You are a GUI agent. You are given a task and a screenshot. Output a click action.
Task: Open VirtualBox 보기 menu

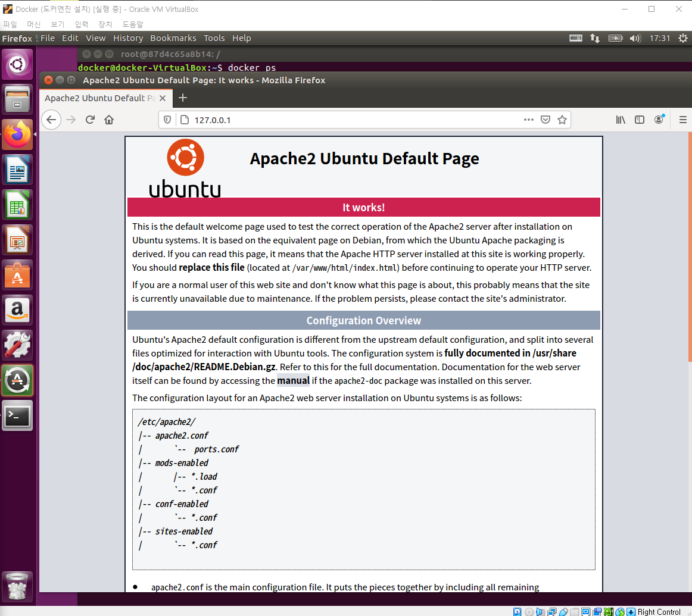pyautogui.click(x=58, y=24)
